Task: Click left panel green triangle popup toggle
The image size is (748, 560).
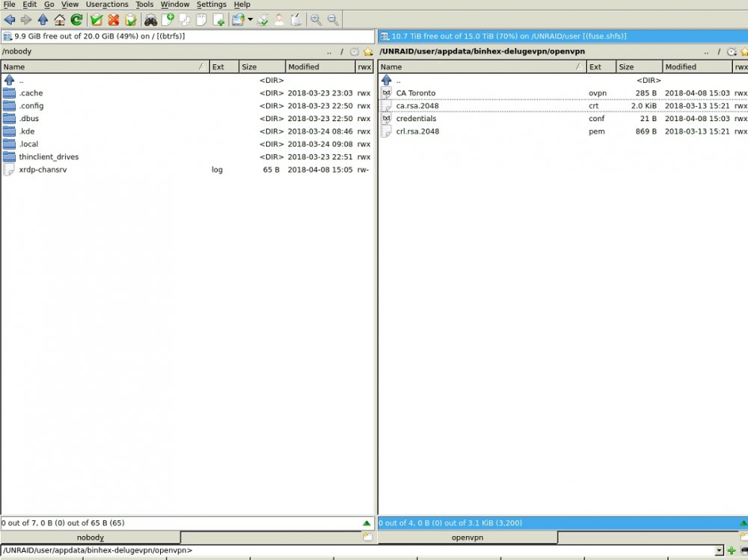Action: pyautogui.click(x=367, y=523)
